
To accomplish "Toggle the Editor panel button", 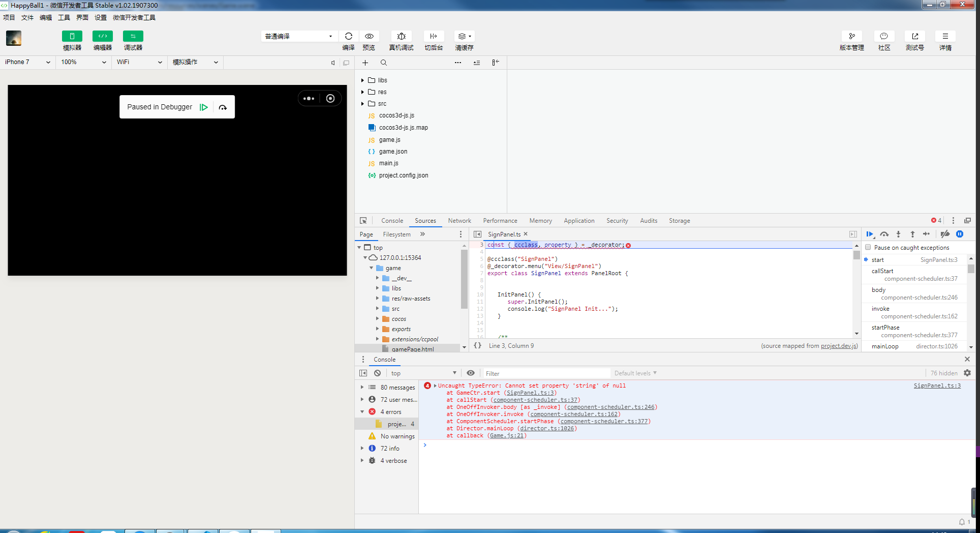I will coord(103,36).
